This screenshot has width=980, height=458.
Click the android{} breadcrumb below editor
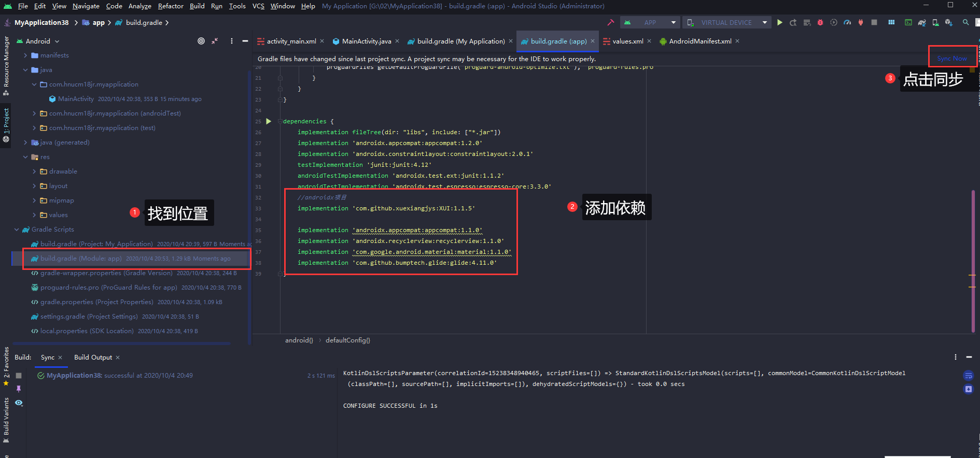pyautogui.click(x=299, y=340)
